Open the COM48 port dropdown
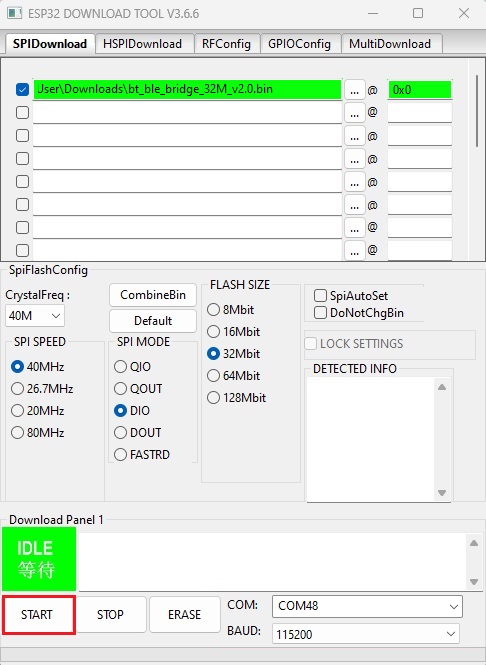This screenshot has height=665, width=486. click(x=367, y=606)
